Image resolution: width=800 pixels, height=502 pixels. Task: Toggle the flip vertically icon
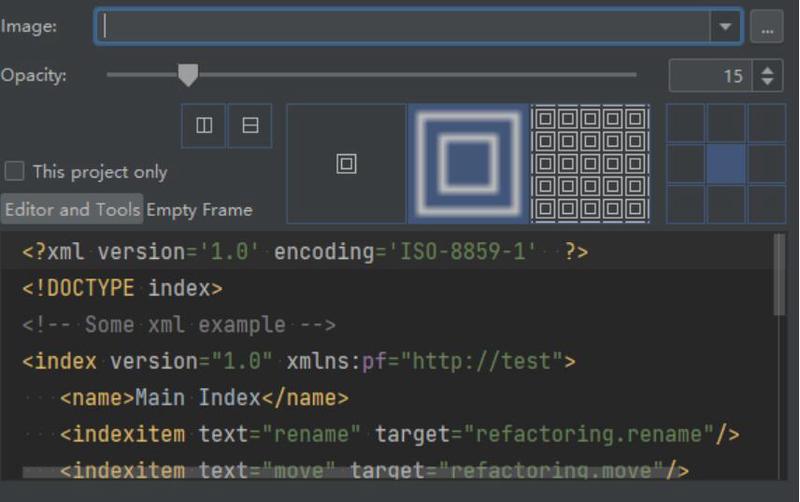pyautogui.click(x=250, y=126)
